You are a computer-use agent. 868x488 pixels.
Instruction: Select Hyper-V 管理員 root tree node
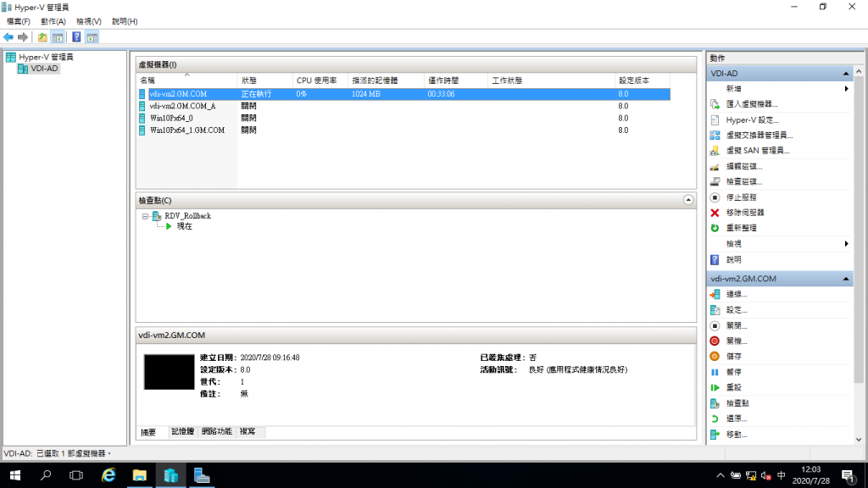tap(46, 57)
